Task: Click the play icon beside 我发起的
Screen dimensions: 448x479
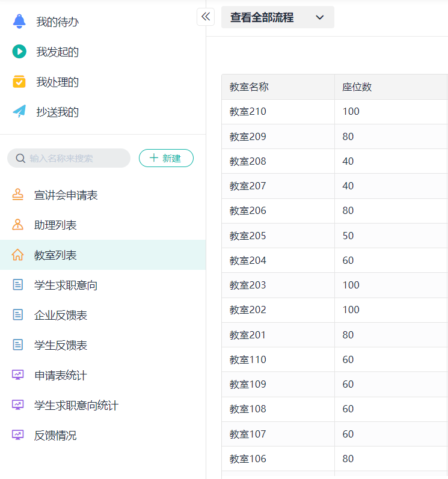Action: [19, 52]
